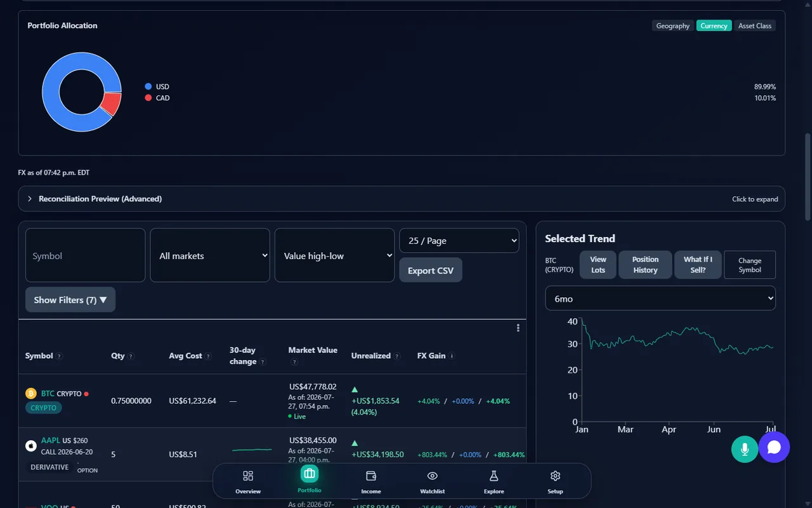Image resolution: width=812 pixels, height=508 pixels.
Task: Open the 25 / Page dropdown
Action: (459, 241)
